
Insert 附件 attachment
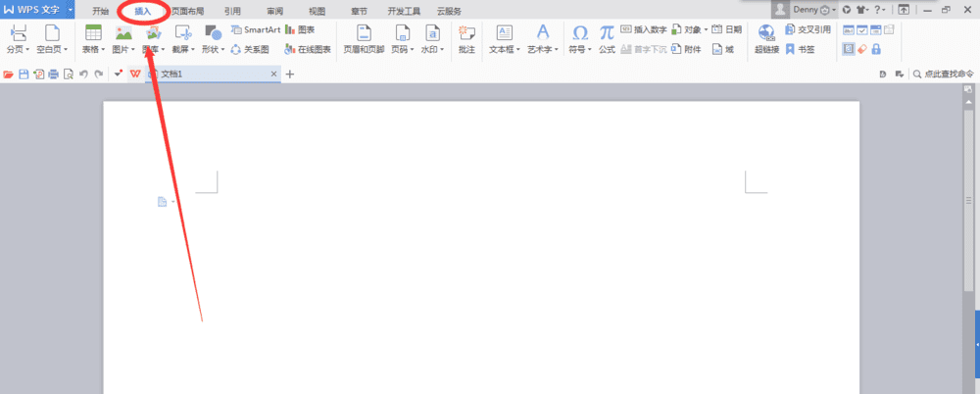(x=686, y=49)
